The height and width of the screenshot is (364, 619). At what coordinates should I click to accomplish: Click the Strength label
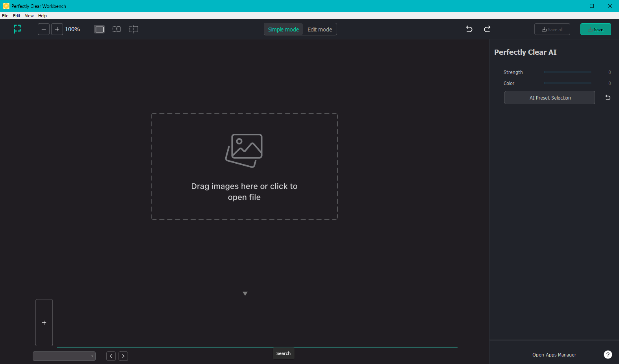(513, 72)
